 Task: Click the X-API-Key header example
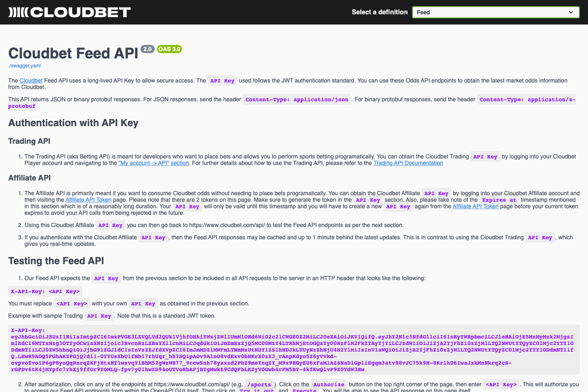45,291
